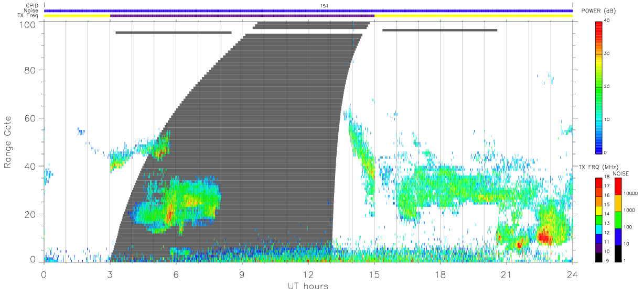Image resolution: width=644 pixels, height=297 pixels.
Task: Click the "40" label on the POWER scale
Action: tap(607, 21)
